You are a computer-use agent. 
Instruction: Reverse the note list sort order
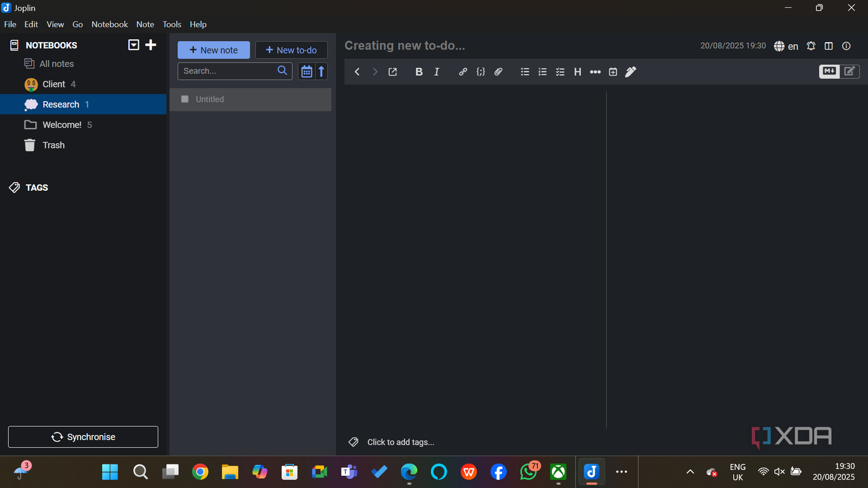tap(322, 71)
